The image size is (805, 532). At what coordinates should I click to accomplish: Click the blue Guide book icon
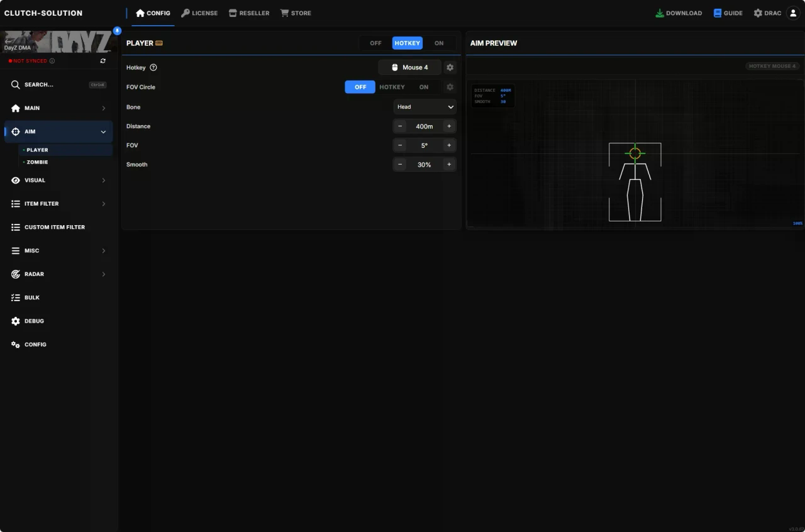[718, 13]
